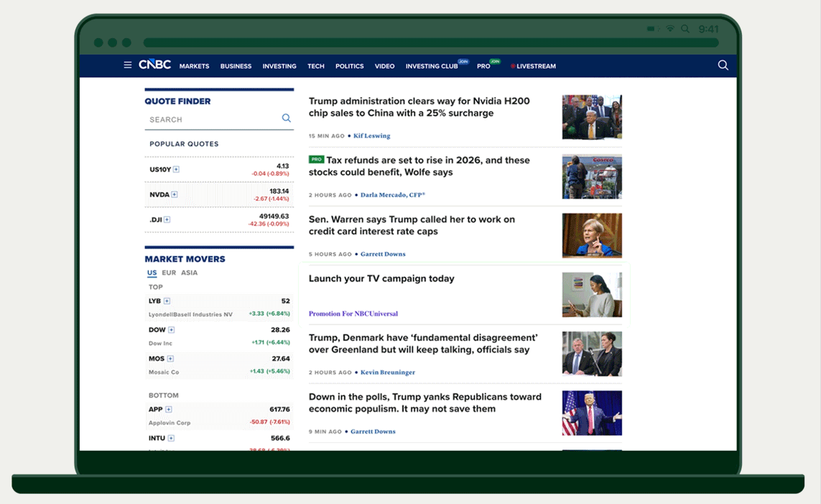
Task: Open Investing Club in the navbar
Action: click(432, 67)
